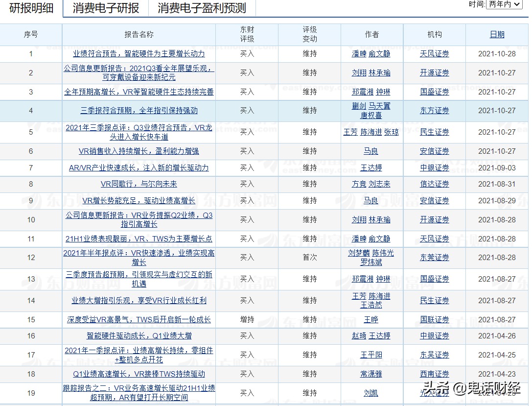Open report VR增长势能充足，驱动业绩高增长
Image resolution: width=532 pixels, height=406 pixels.
click(139, 201)
